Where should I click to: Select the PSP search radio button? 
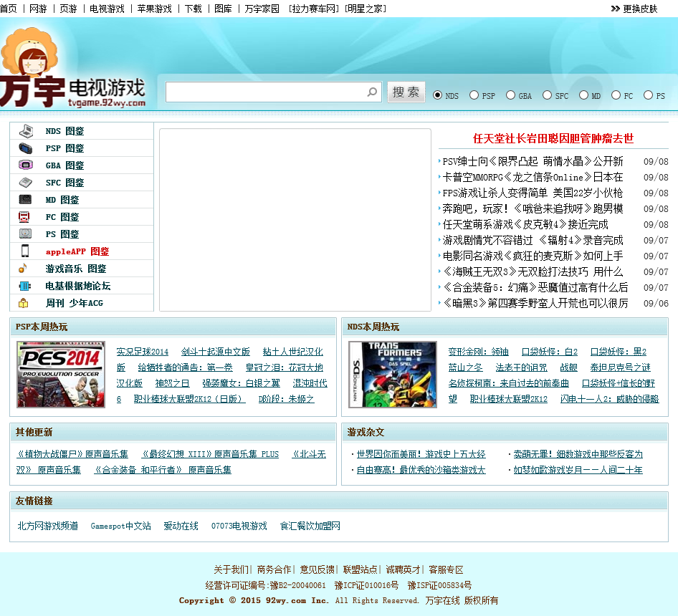474,95
